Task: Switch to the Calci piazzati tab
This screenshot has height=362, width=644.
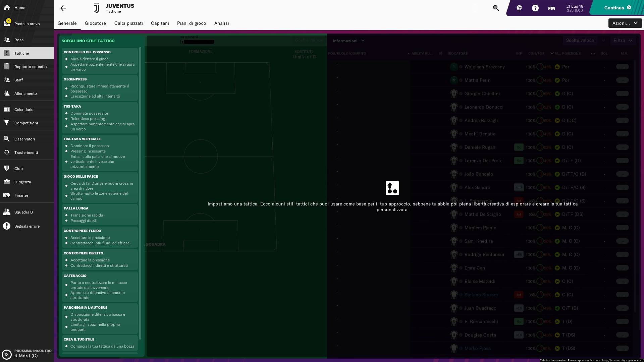Action: tap(128, 23)
